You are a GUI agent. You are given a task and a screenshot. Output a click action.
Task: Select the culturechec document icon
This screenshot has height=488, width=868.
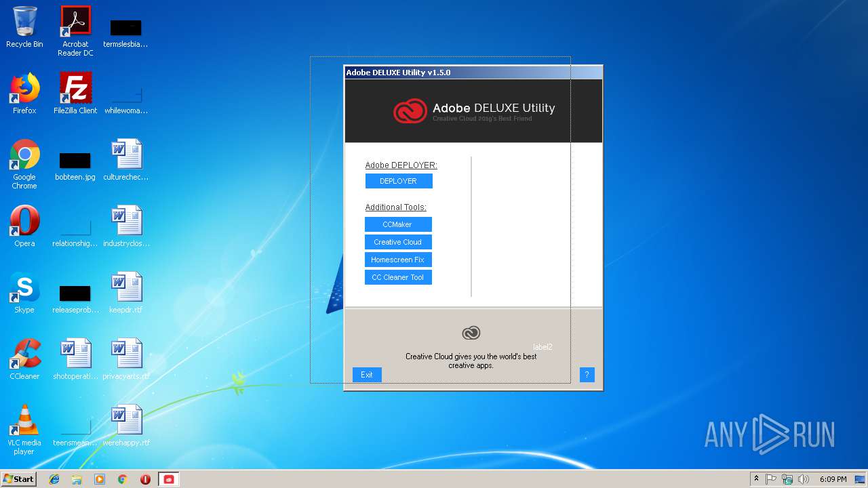pos(126,160)
